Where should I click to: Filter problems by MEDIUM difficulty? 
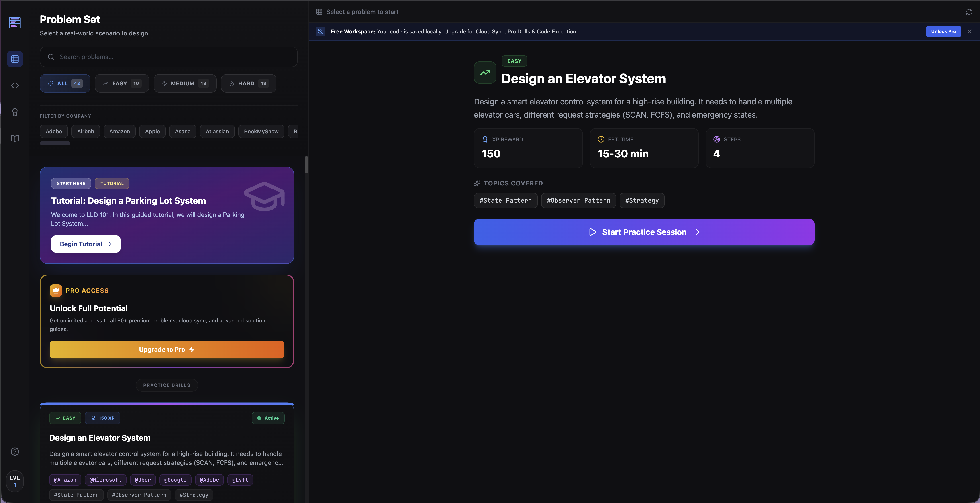click(x=185, y=83)
